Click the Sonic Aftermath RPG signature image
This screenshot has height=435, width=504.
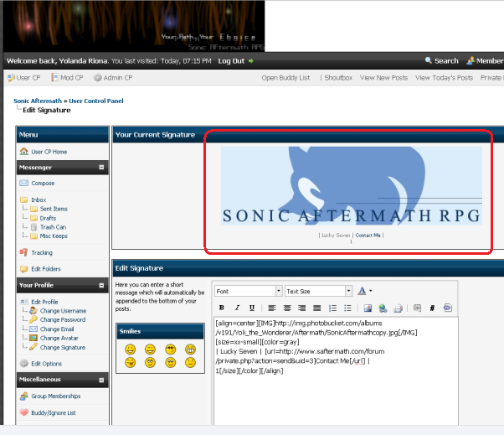click(x=352, y=185)
